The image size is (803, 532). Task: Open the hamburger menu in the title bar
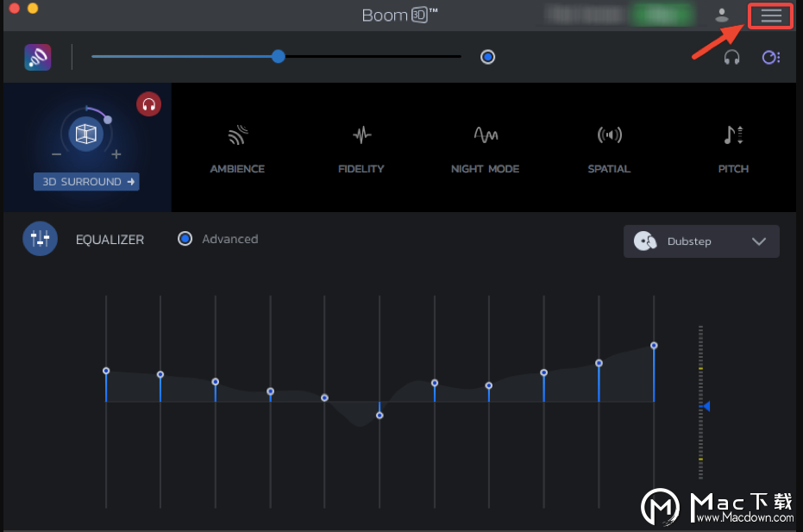(x=771, y=16)
